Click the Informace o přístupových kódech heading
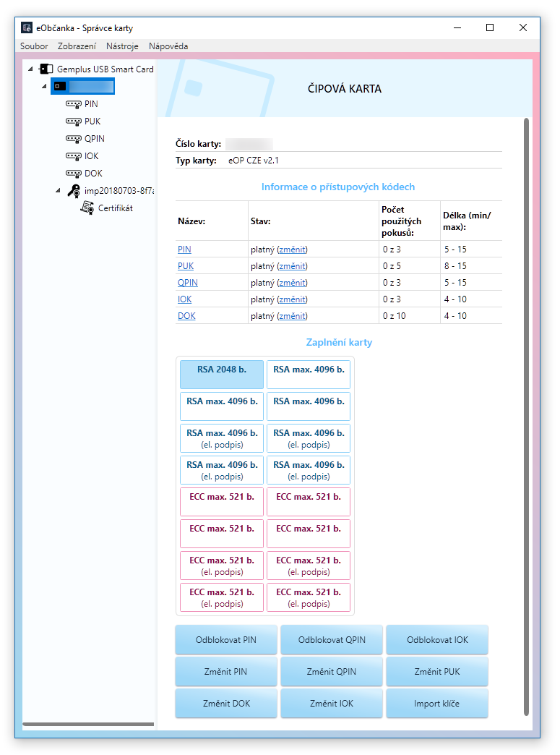The height and width of the screenshot is (755, 560). 338,187
